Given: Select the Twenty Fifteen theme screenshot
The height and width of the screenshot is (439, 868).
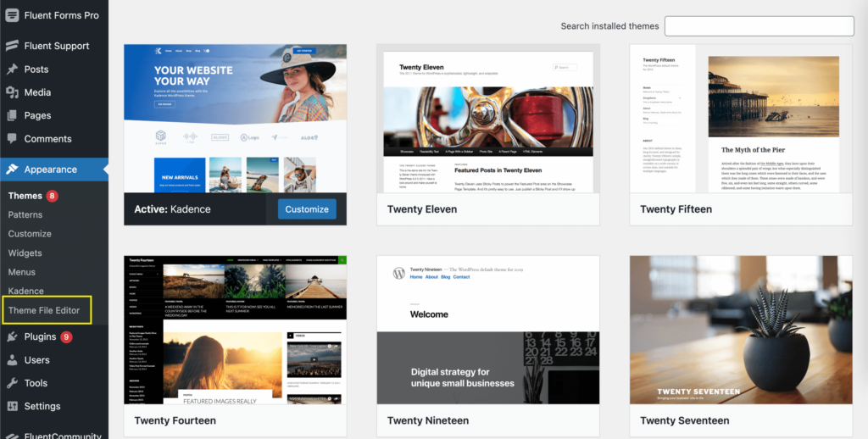Looking at the screenshot, I should [x=741, y=119].
